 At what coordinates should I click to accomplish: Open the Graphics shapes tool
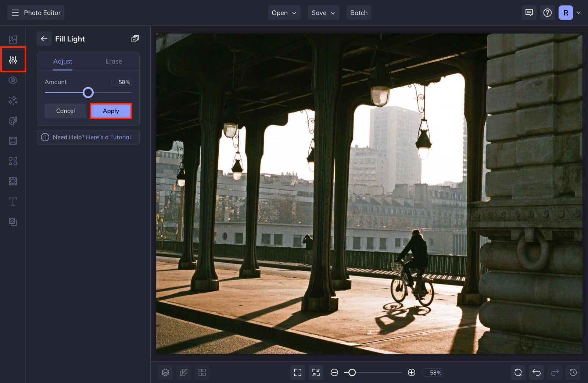(x=13, y=161)
